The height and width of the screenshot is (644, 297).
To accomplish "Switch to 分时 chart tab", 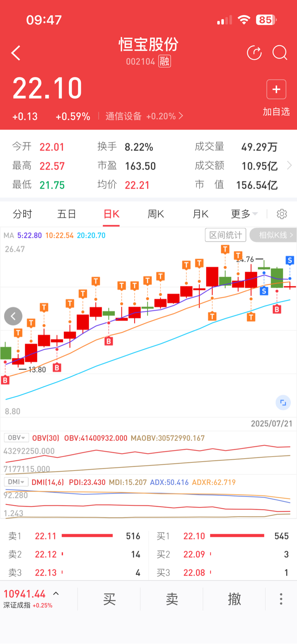I will coord(22,214).
